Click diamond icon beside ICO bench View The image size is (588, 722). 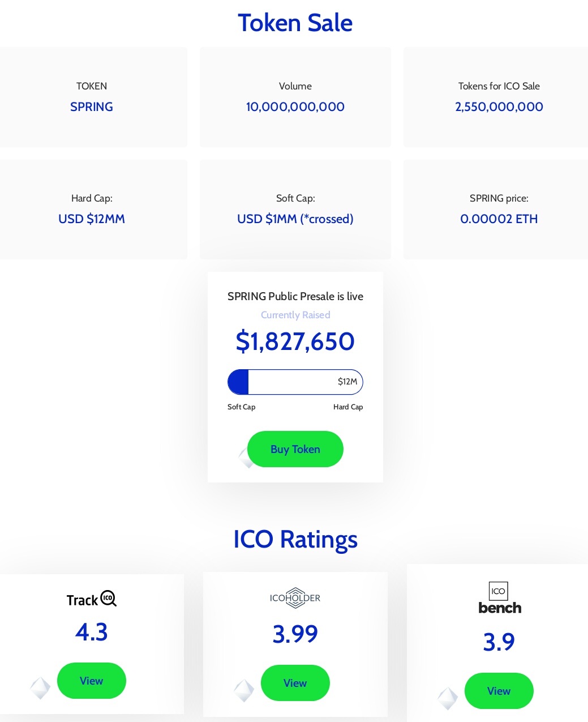pyautogui.click(x=448, y=698)
